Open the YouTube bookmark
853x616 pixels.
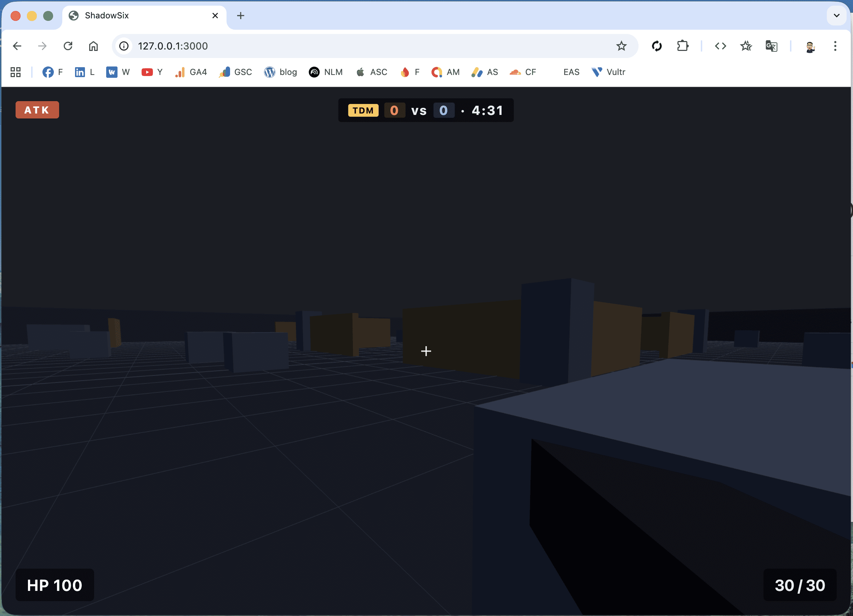click(x=152, y=72)
